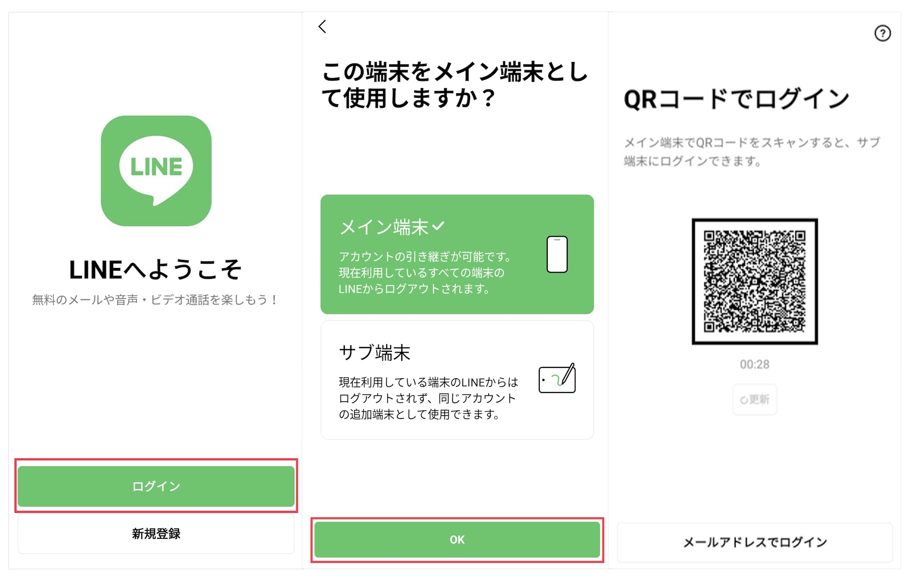
Task: Click この端末をメイン端末として使用しますか heading
Action: (454, 85)
